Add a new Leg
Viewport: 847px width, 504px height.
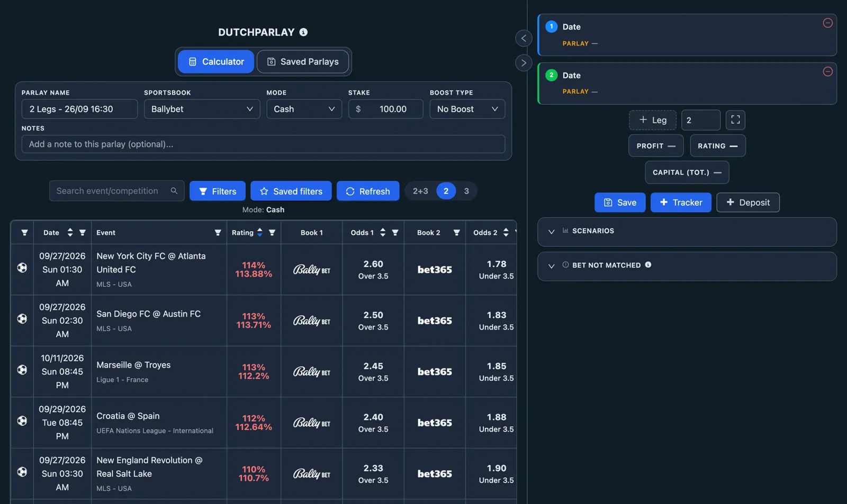653,120
